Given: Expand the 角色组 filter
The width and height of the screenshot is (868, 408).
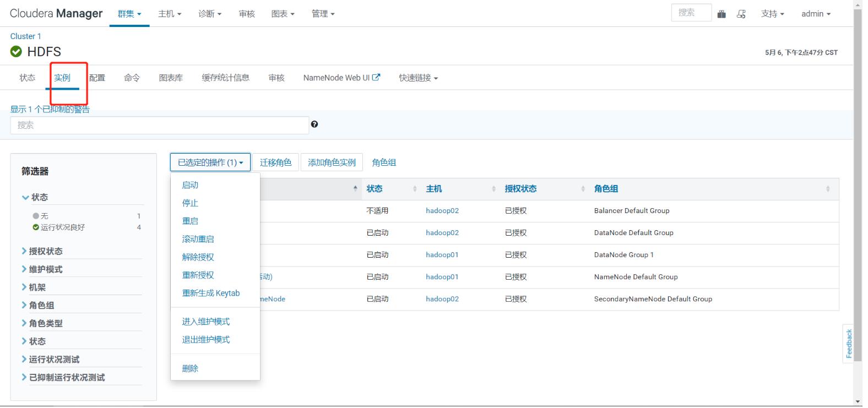Looking at the screenshot, I should pos(38,306).
